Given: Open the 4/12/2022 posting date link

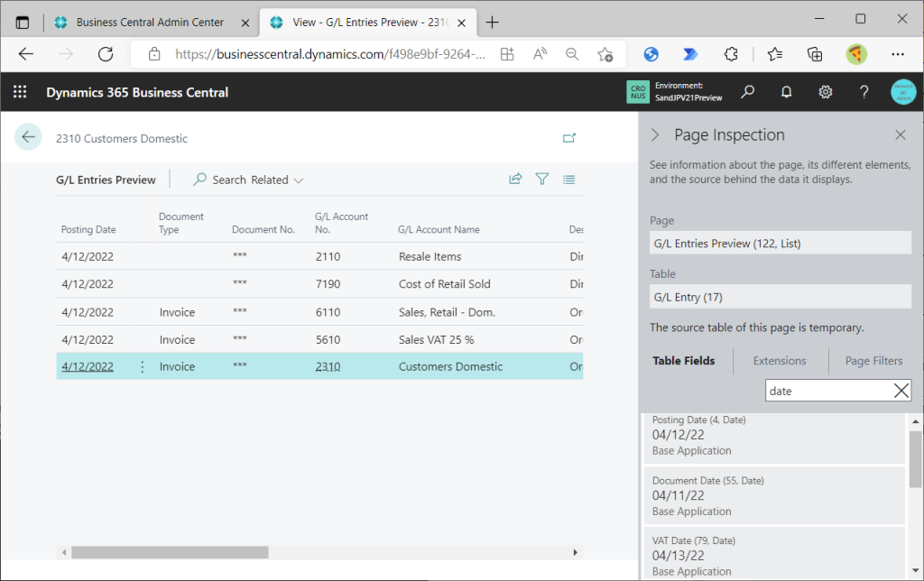Looking at the screenshot, I should [88, 367].
